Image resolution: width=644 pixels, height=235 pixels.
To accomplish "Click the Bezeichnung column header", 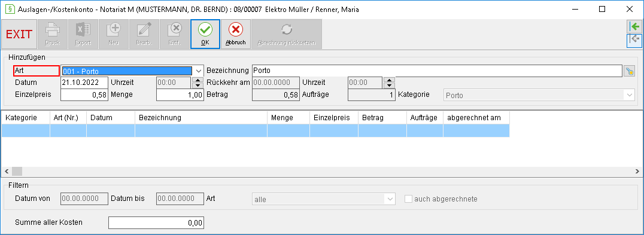I will (x=201, y=118).
